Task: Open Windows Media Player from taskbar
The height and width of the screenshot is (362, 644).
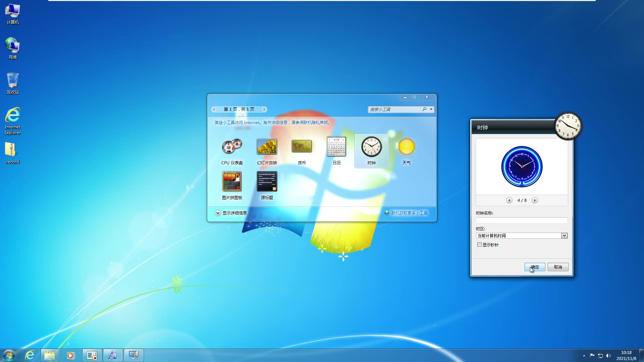Action: point(70,355)
